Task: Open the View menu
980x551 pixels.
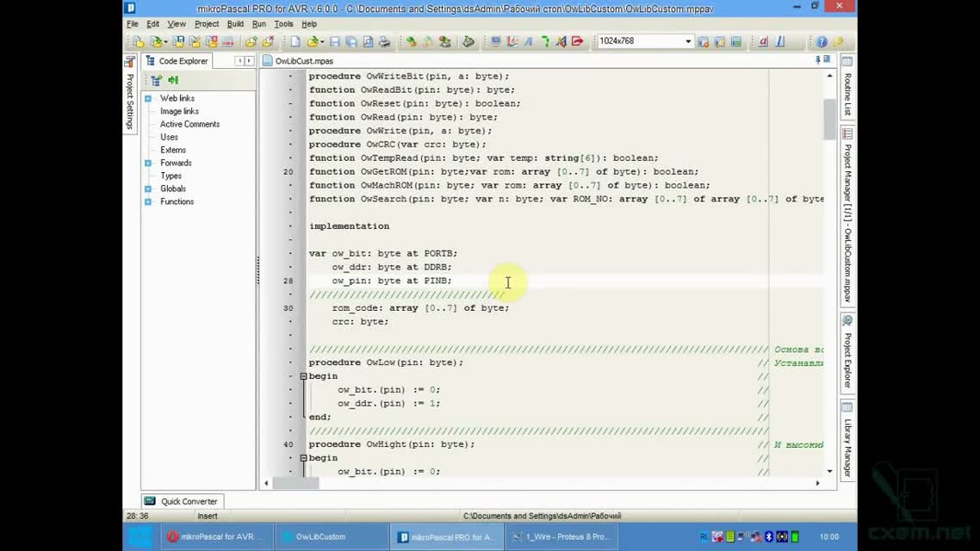Action: tap(177, 24)
